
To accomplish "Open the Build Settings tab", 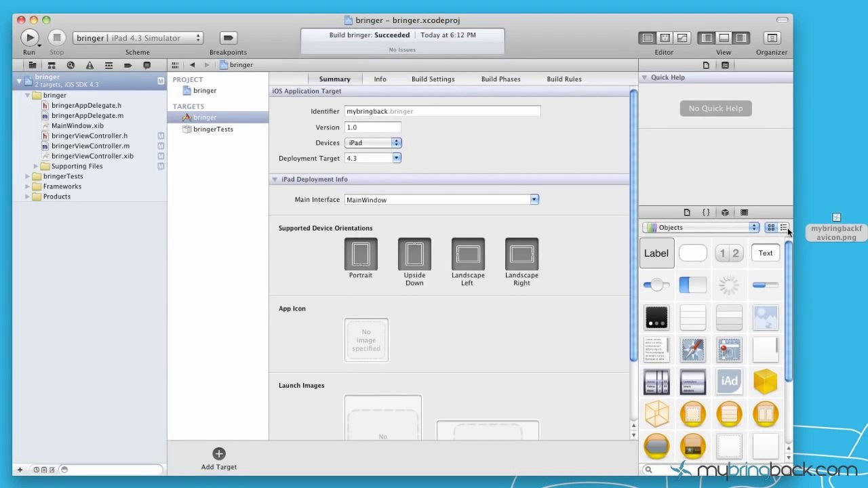I will (433, 79).
